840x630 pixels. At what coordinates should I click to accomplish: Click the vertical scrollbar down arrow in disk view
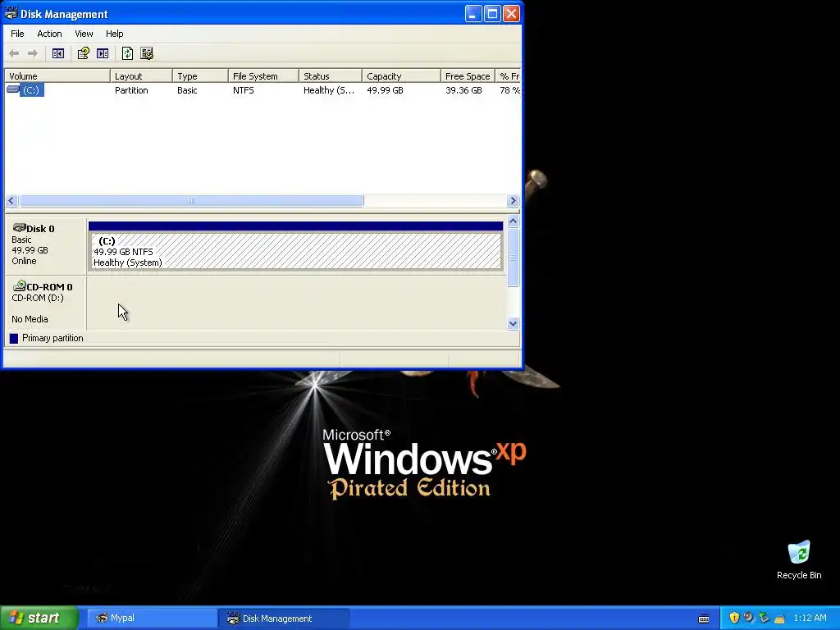click(513, 323)
